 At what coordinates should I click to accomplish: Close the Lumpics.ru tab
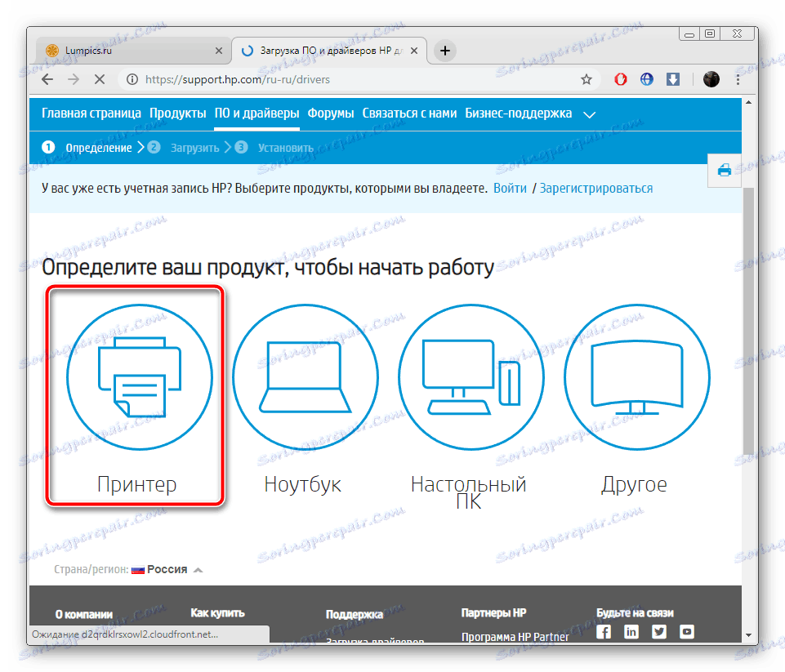(x=219, y=51)
